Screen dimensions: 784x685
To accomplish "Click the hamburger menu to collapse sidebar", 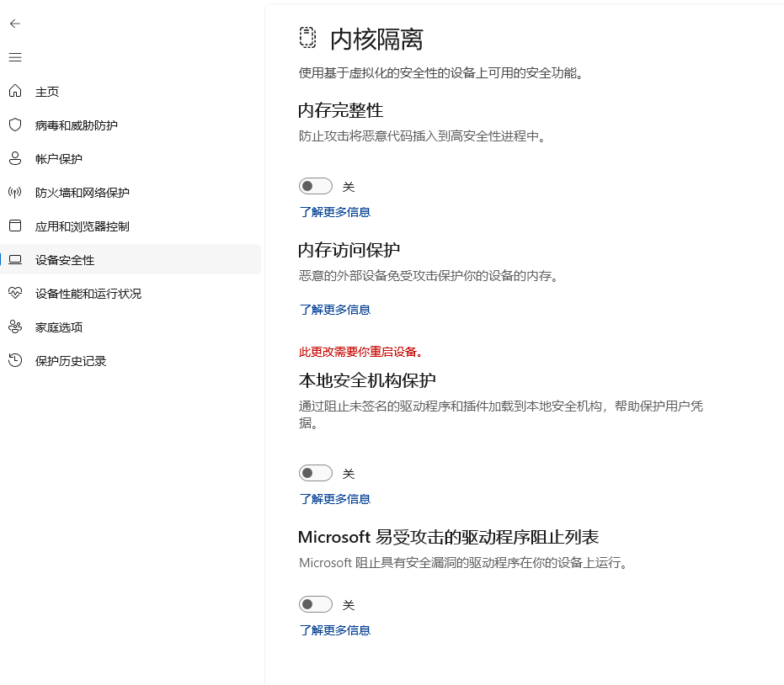I will (15, 57).
